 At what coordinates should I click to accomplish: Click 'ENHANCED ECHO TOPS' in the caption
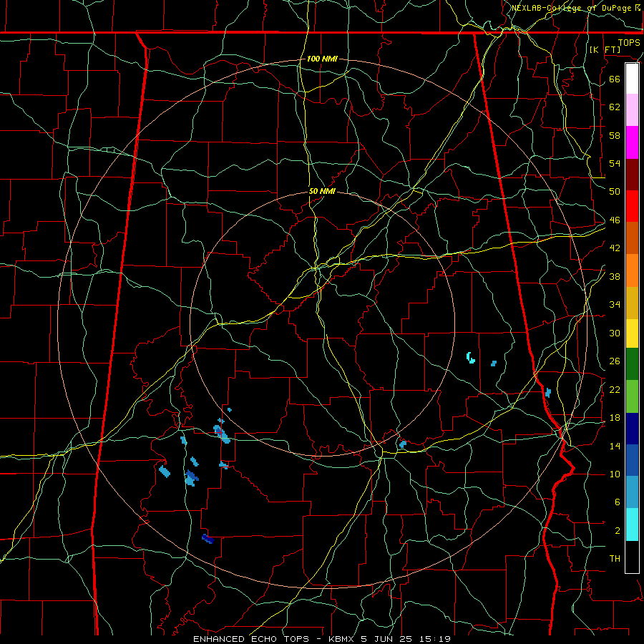[251, 639]
